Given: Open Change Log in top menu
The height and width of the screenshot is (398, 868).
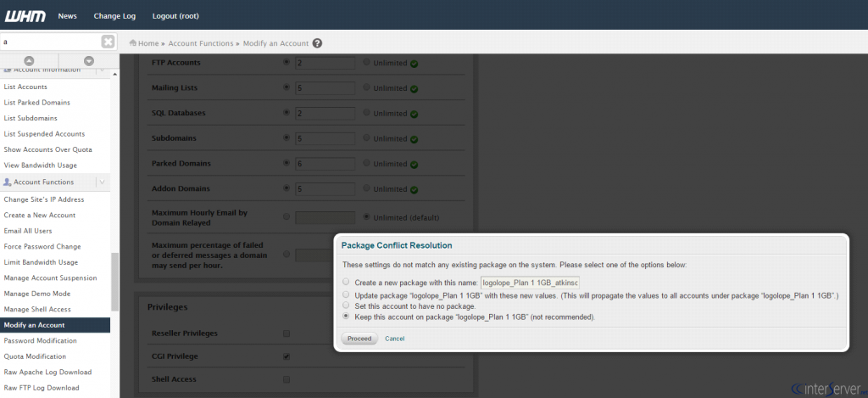Looking at the screenshot, I should coord(114,16).
